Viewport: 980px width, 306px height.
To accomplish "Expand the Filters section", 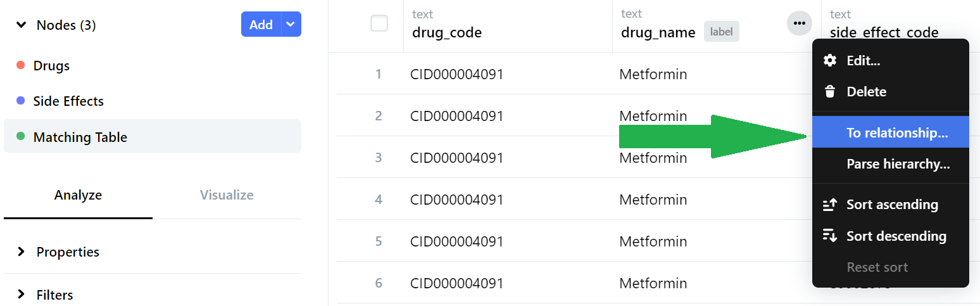I will (22, 295).
